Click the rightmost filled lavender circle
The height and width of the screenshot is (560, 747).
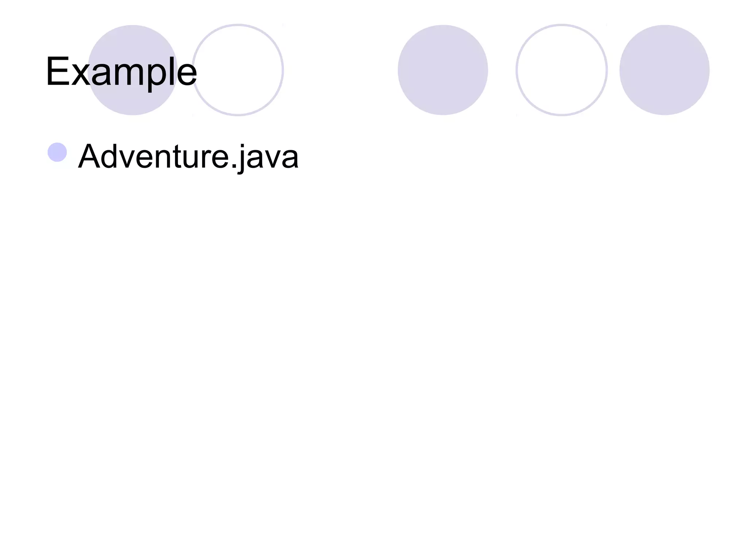click(x=664, y=70)
